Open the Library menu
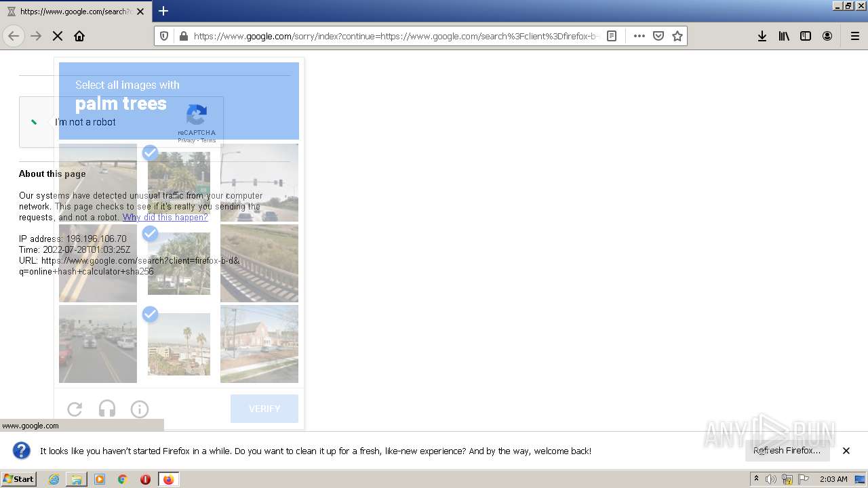Viewport: 868px width, 488px height. coord(784,36)
